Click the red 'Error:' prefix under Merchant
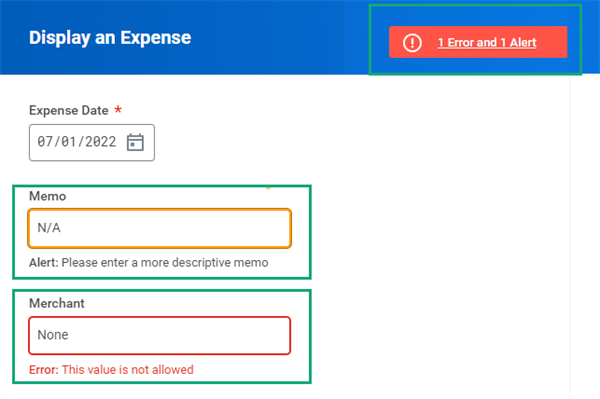Viewport: 600px width, 399px height. (x=44, y=370)
